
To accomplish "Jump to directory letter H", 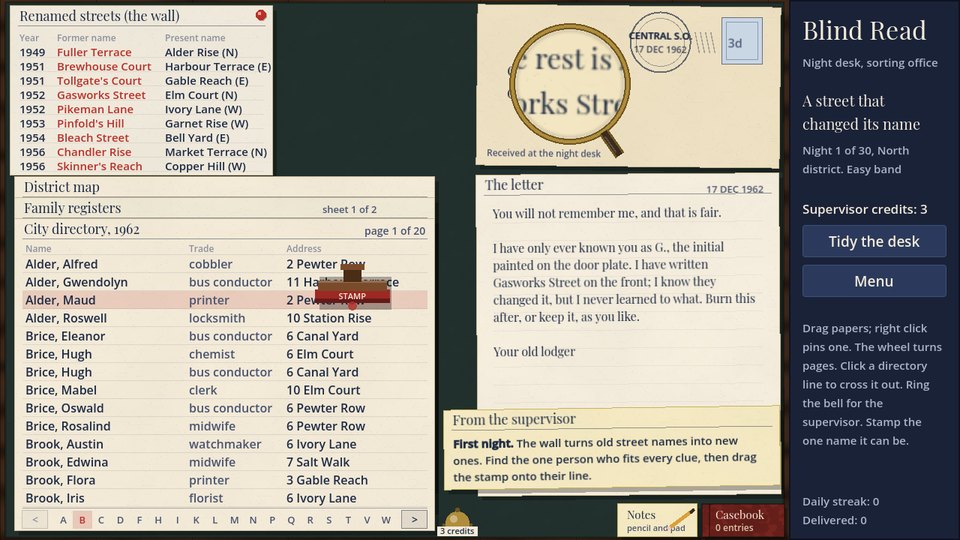I will click(158, 520).
